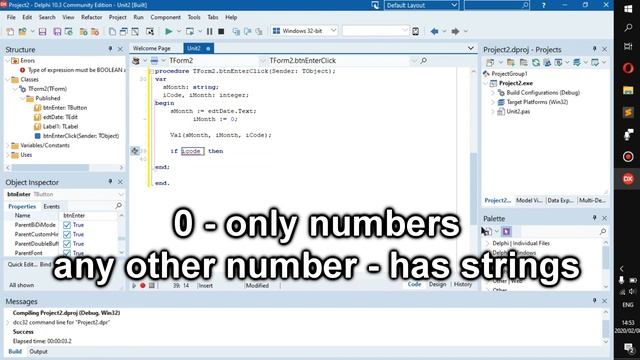Click the Delphi DX taskbar icon
640x360 pixels.
(628, 178)
